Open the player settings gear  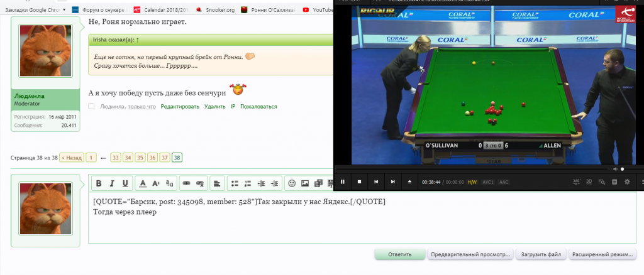[x=627, y=181]
